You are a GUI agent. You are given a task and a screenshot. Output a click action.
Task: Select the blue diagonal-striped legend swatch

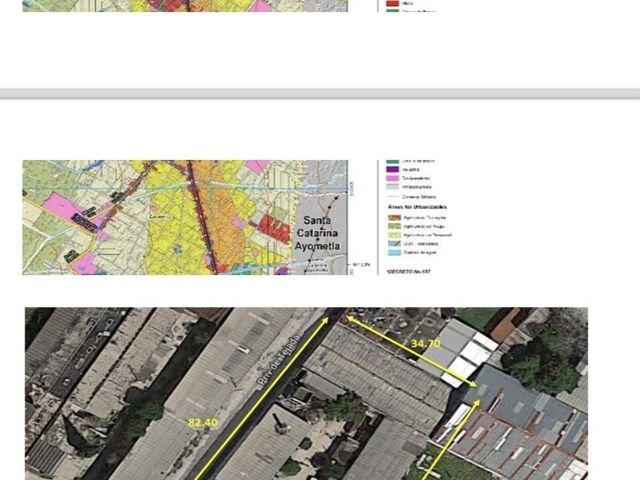pos(394,244)
